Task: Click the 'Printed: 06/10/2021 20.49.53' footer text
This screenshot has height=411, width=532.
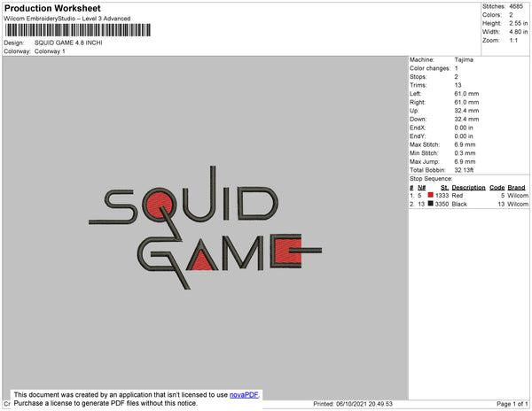Action: tap(353, 404)
